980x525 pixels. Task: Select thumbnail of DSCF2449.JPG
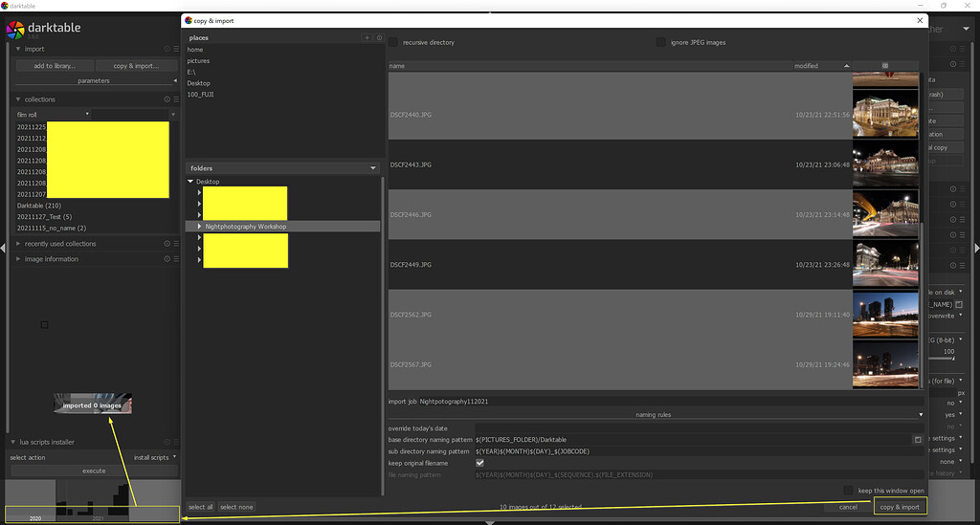coord(885,265)
